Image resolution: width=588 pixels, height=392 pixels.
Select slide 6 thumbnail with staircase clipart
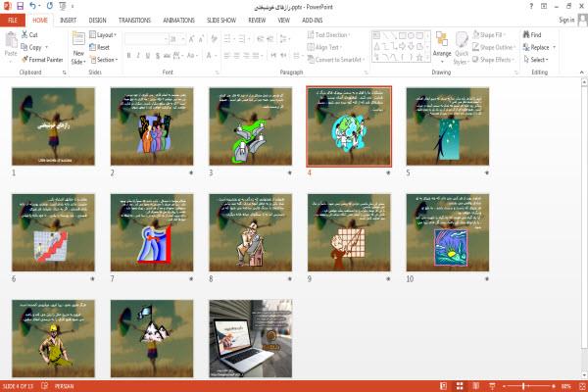click(x=53, y=232)
